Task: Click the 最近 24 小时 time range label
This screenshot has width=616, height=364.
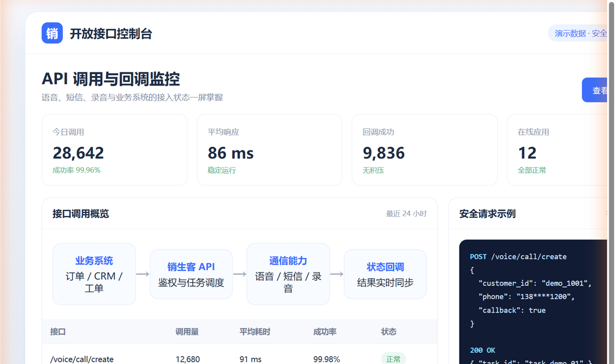Action: point(406,214)
